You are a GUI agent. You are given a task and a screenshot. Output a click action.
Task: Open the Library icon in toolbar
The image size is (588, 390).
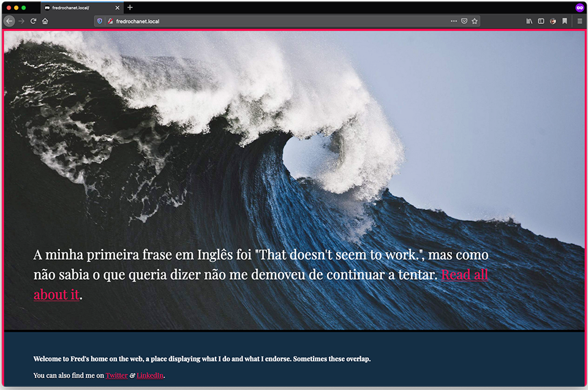[x=529, y=21]
